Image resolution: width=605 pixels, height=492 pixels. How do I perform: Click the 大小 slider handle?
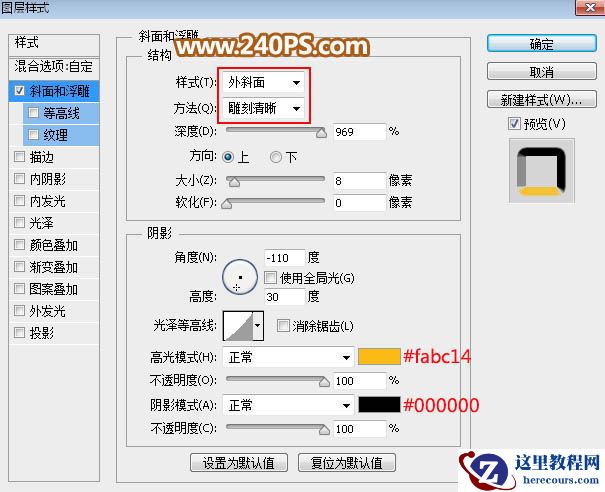click(x=234, y=182)
